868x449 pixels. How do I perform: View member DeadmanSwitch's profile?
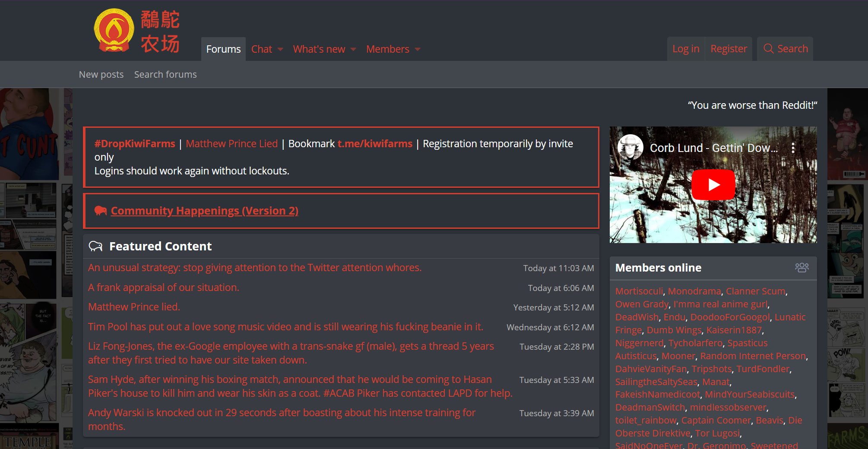[x=650, y=408]
